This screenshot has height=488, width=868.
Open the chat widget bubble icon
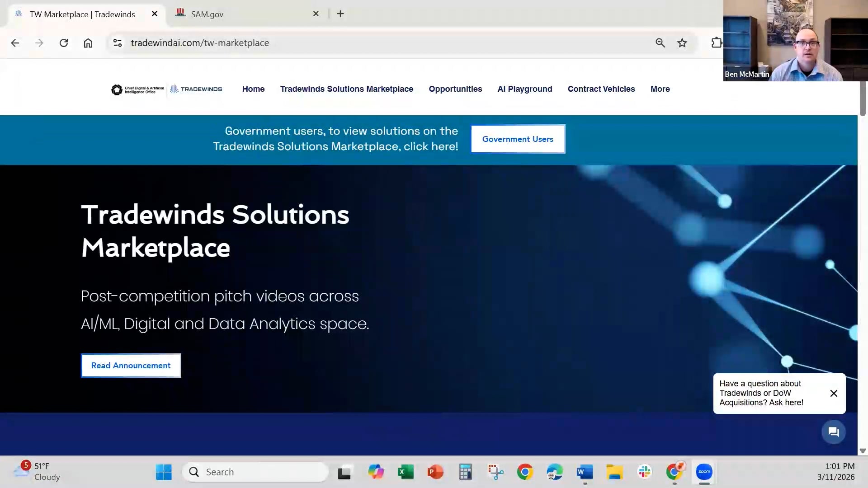click(x=834, y=432)
